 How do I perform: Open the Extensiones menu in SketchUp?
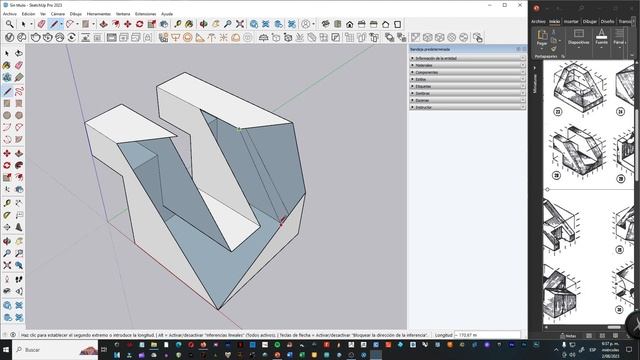pyautogui.click(x=145, y=14)
